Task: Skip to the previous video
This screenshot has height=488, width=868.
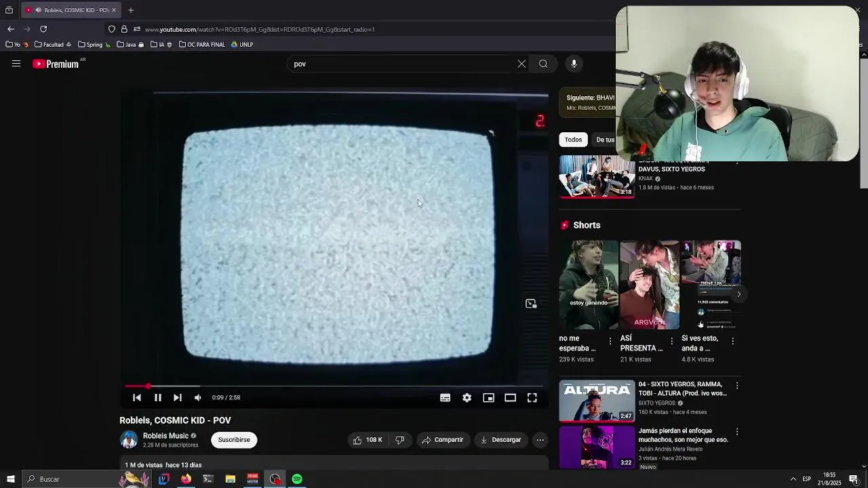Action: tap(137, 398)
